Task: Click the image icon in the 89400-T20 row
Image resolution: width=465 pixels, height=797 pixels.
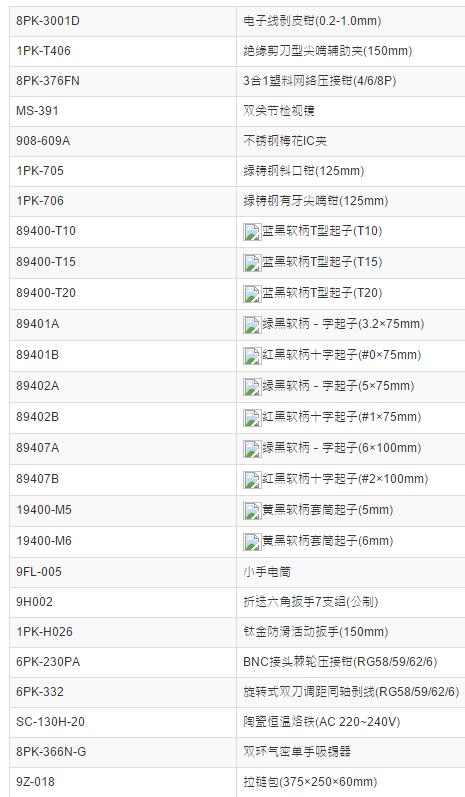Action: click(252, 294)
